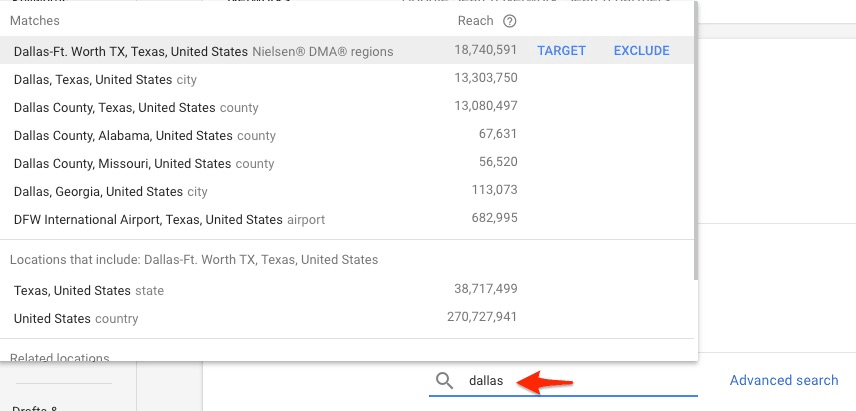Target the Dallas-Ft. Worth TX region
This screenshot has width=856, height=411.
pyautogui.click(x=561, y=51)
